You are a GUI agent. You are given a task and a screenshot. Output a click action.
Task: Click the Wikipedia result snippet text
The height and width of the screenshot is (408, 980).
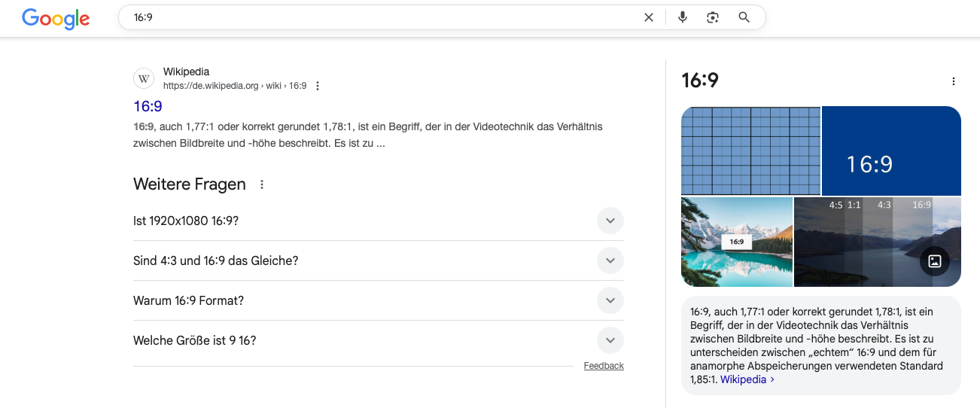click(368, 135)
